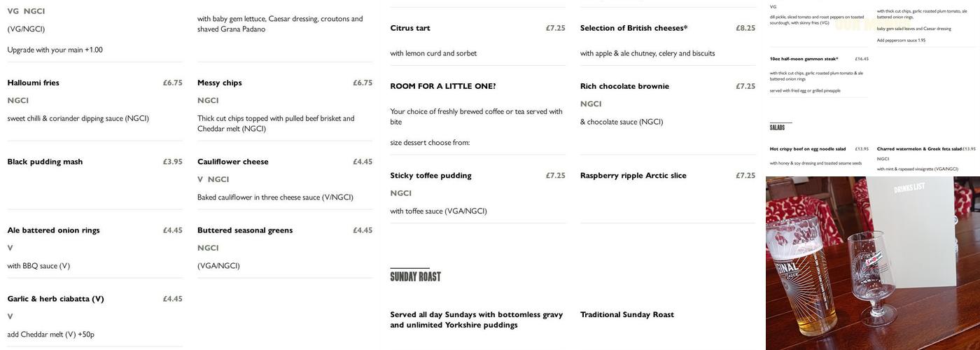The image size is (980, 350).
Task: Click ROOM FOR A LITTLE ONE heading
Action: [x=442, y=86]
